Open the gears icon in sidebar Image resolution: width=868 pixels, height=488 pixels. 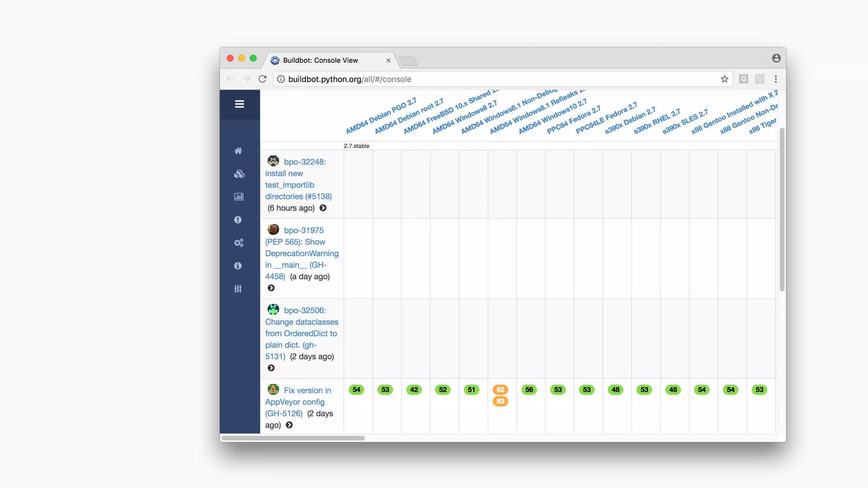[x=239, y=243]
